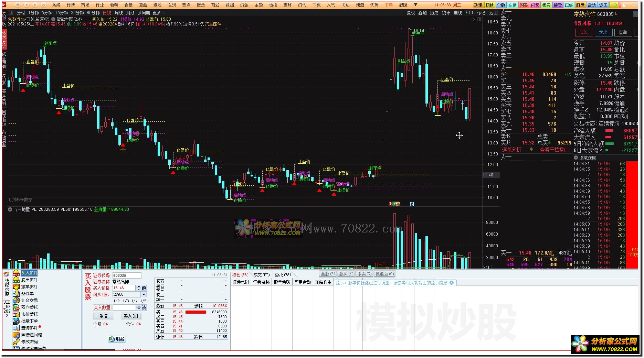Viewport: 644px width, 358px height.
Task: Open the 选股 menu
Action: tap(158, 5)
